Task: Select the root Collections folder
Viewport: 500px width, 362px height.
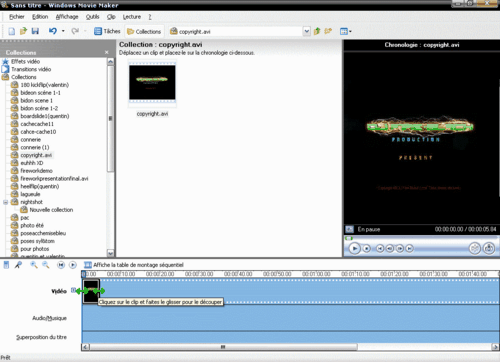Action: point(24,77)
